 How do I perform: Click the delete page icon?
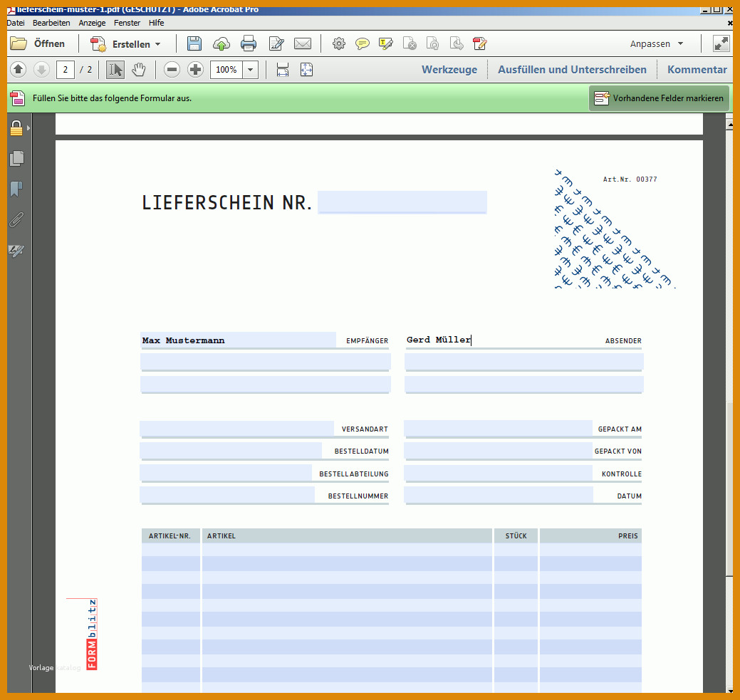coord(409,43)
